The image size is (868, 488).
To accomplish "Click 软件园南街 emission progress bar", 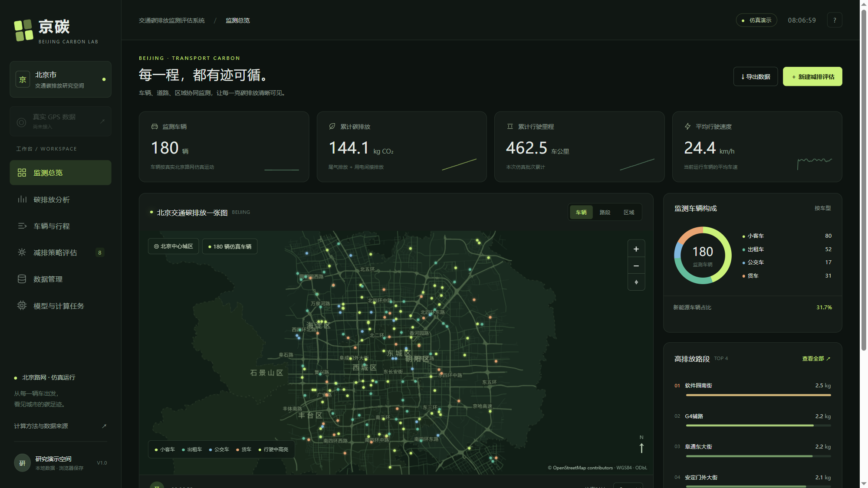I will [758, 395].
